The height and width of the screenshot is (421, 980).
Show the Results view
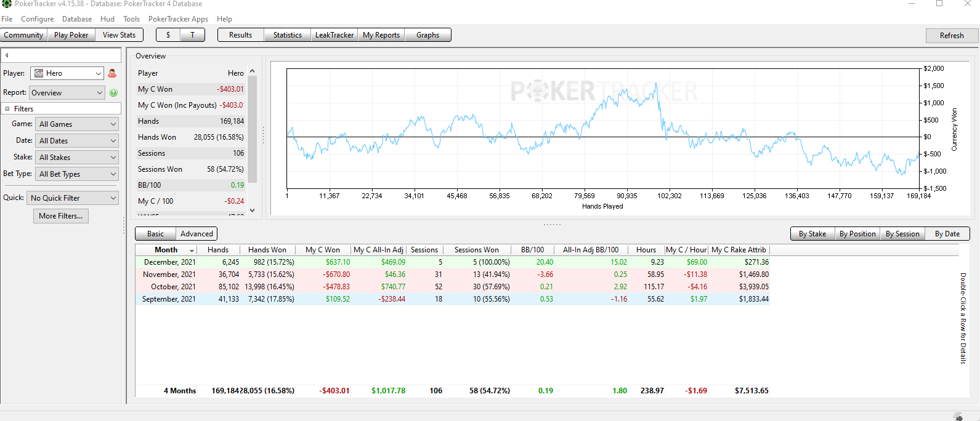tap(241, 35)
